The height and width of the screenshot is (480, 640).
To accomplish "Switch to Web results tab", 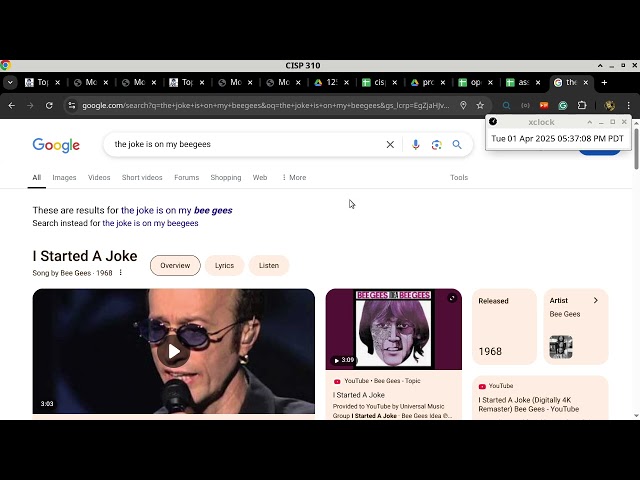I will pos(260,178).
